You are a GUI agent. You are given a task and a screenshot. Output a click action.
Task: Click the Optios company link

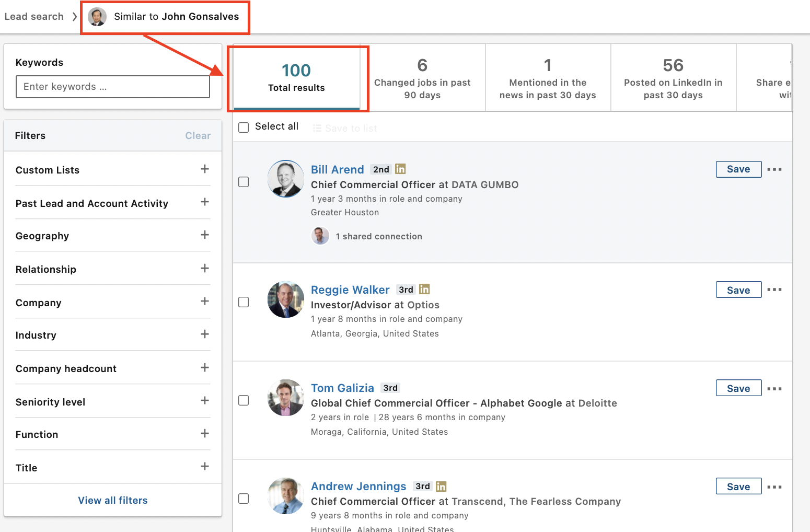[423, 305]
